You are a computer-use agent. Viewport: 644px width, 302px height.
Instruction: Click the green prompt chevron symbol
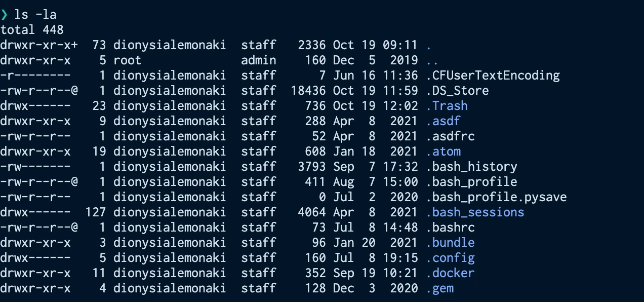click(x=5, y=15)
